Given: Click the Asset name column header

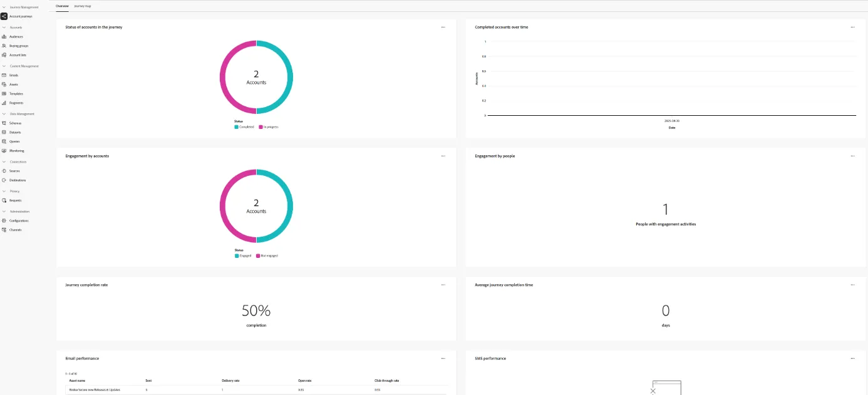Looking at the screenshot, I should tap(77, 381).
